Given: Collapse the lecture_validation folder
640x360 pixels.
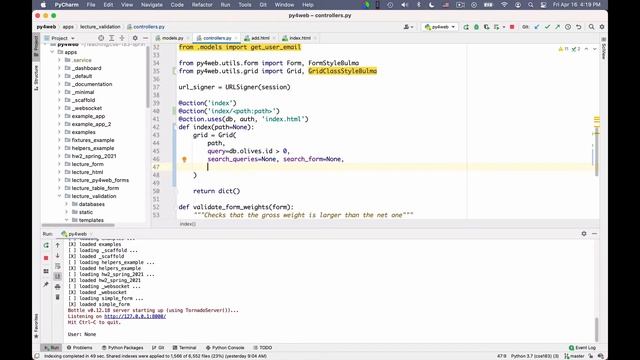Looking at the screenshot, I should click(x=60, y=196).
